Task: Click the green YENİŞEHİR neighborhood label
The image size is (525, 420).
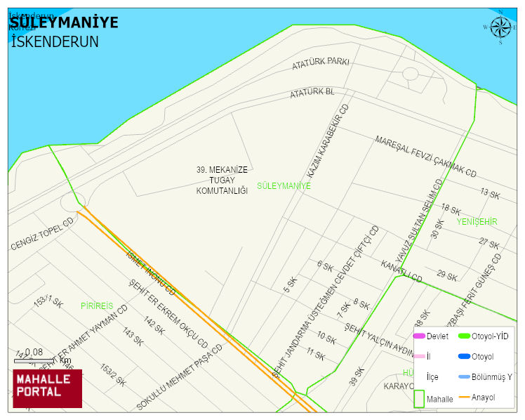Action: click(477, 222)
